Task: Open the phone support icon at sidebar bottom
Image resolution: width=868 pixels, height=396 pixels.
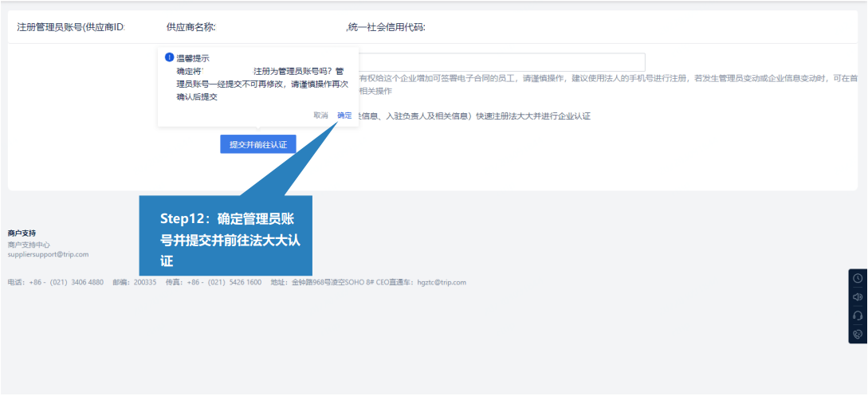Action: 858,334
